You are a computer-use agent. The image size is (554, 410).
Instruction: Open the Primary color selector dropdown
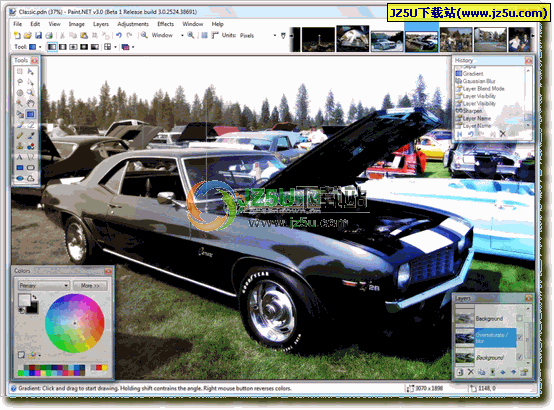[43, 285]
